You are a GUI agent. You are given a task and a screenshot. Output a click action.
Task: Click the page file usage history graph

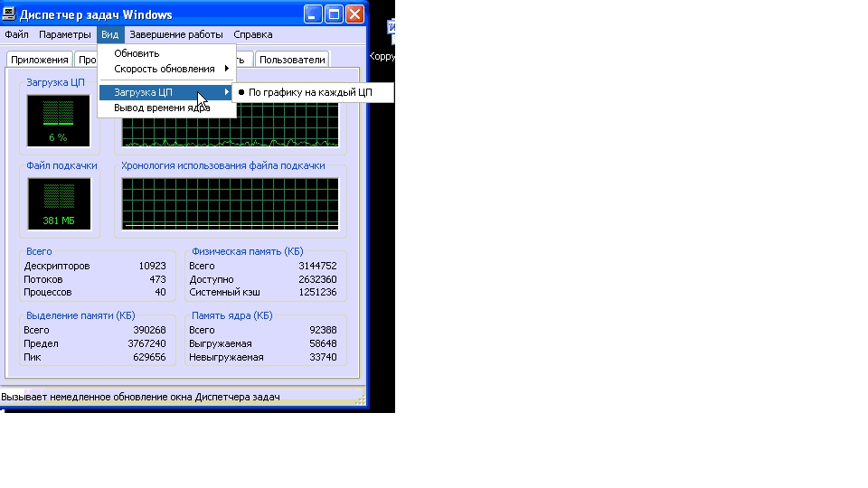[230, 202]
